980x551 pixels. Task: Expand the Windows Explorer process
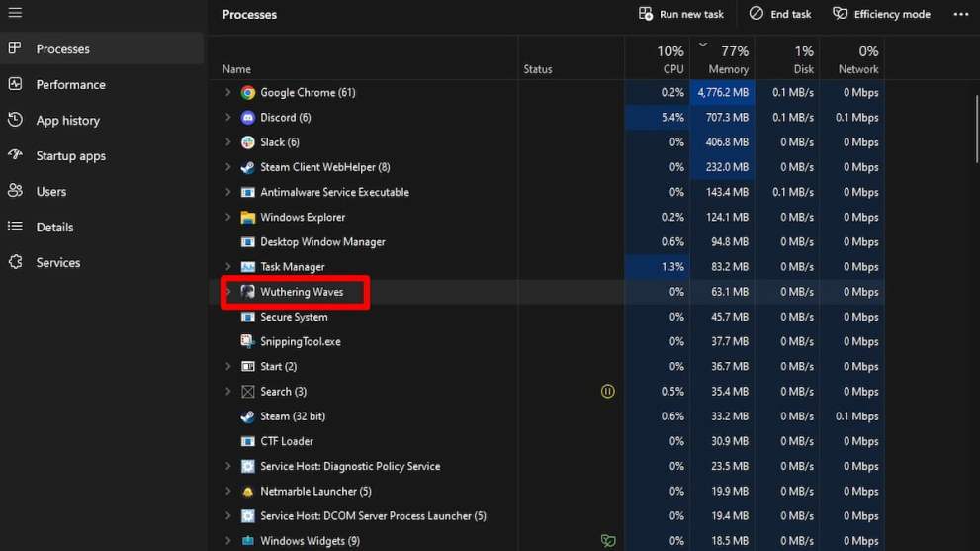tap(228, 217)
